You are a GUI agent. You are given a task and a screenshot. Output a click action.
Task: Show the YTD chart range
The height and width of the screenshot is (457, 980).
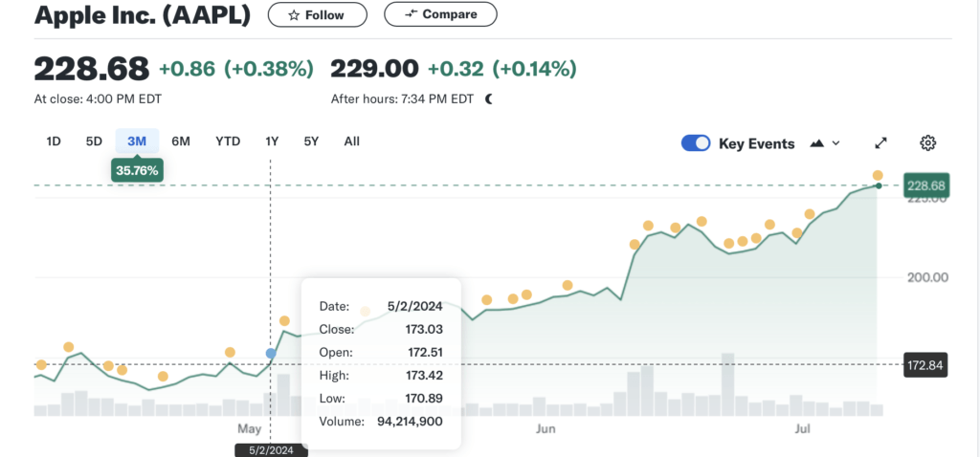tap(228, 141)
